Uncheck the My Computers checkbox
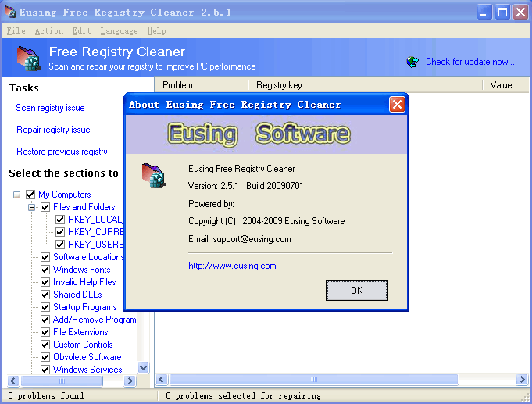532x404 pixels. (x=30, y=195)
